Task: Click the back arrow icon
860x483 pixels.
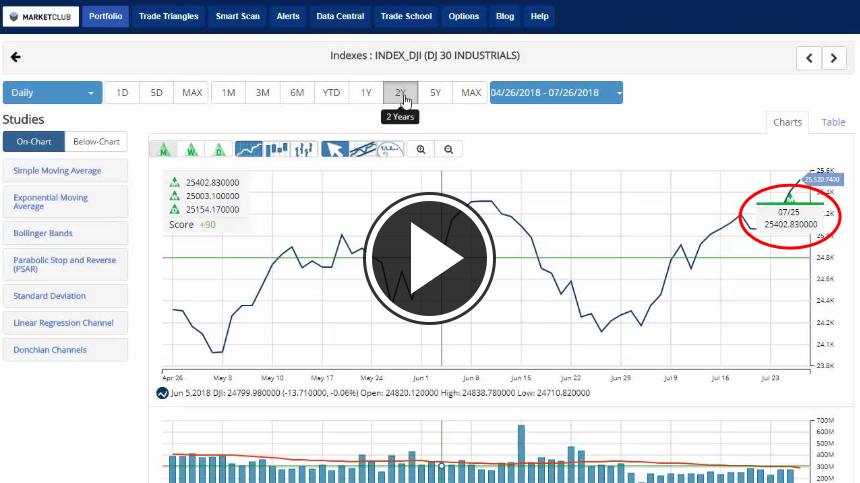Action: (x=15, y=57)
